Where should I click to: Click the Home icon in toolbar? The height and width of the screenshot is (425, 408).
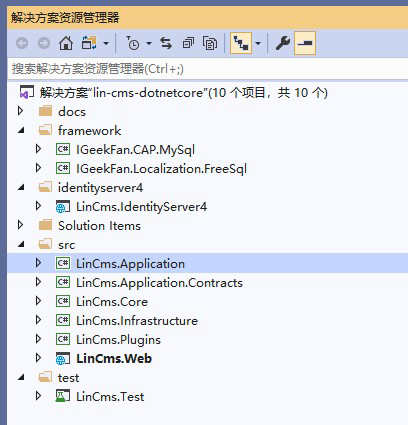pyautogui.click(x=66, y=43)
